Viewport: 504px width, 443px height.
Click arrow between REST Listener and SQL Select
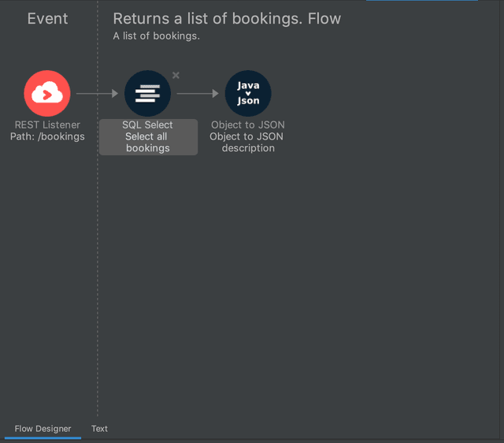click(97, 93)
